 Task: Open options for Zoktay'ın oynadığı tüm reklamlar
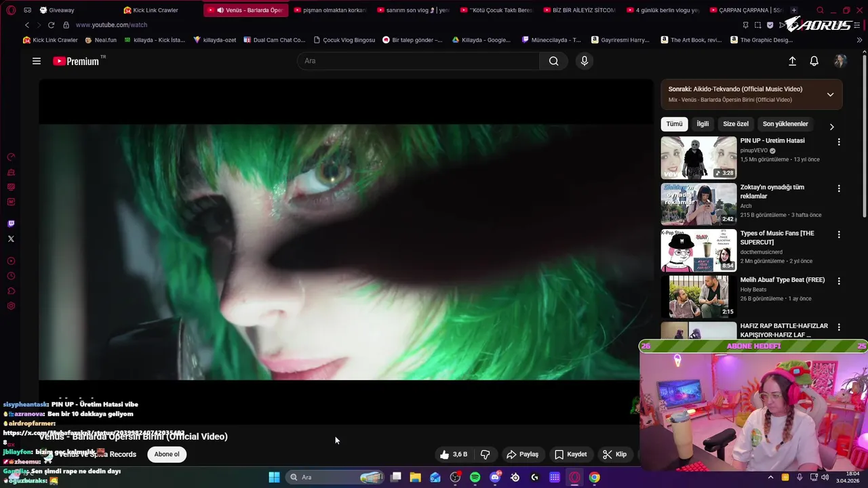(839, 188)
